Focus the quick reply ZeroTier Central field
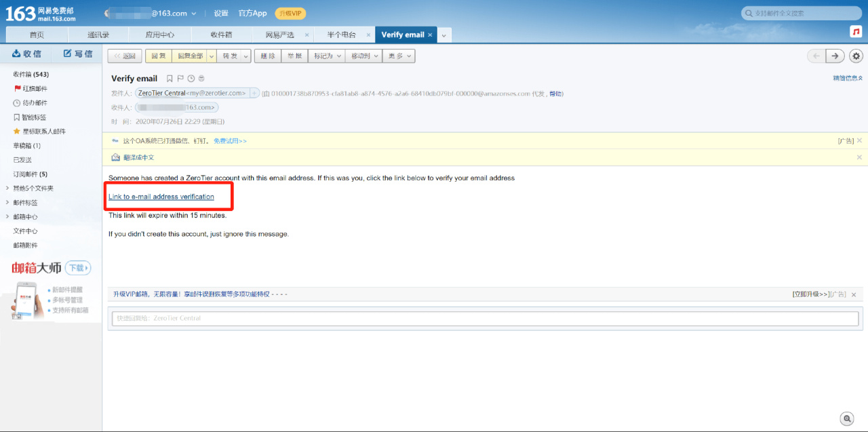 click(x=486, y=318)
